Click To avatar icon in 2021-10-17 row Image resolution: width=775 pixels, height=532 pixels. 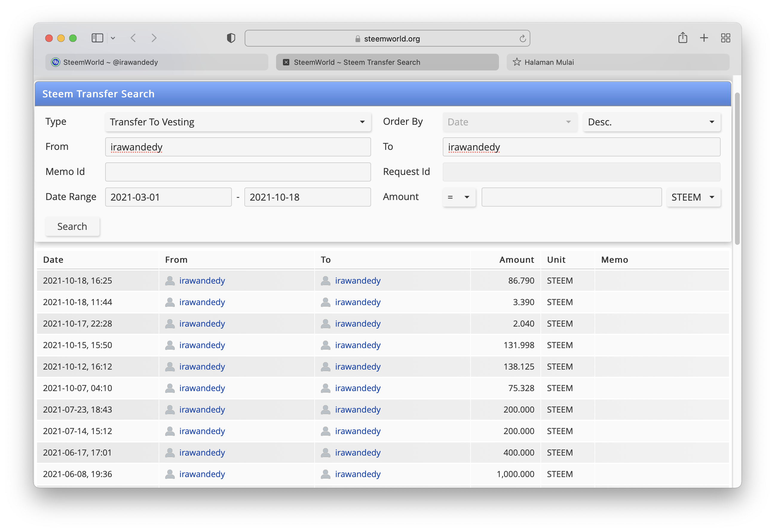pos(325,324)
